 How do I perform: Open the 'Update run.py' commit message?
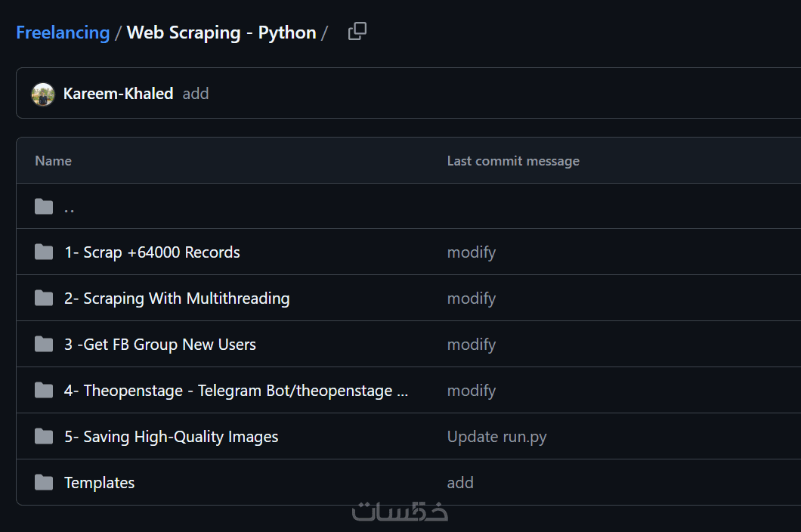pos(496,437)
